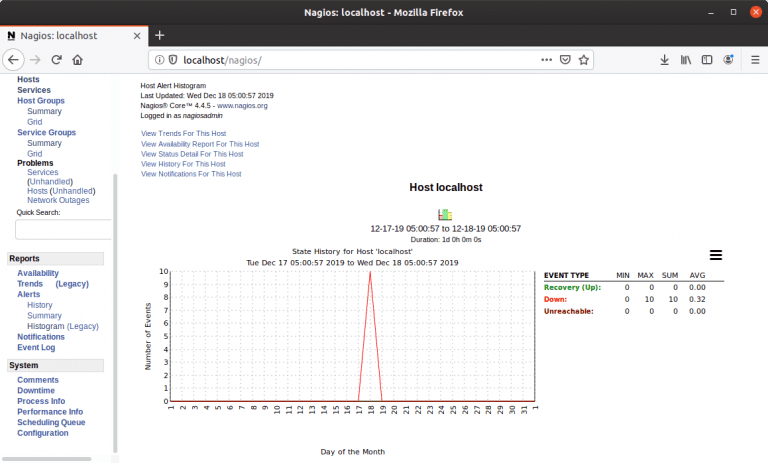
Task: Open the Configuration page
Action: [x=43, y=433]
